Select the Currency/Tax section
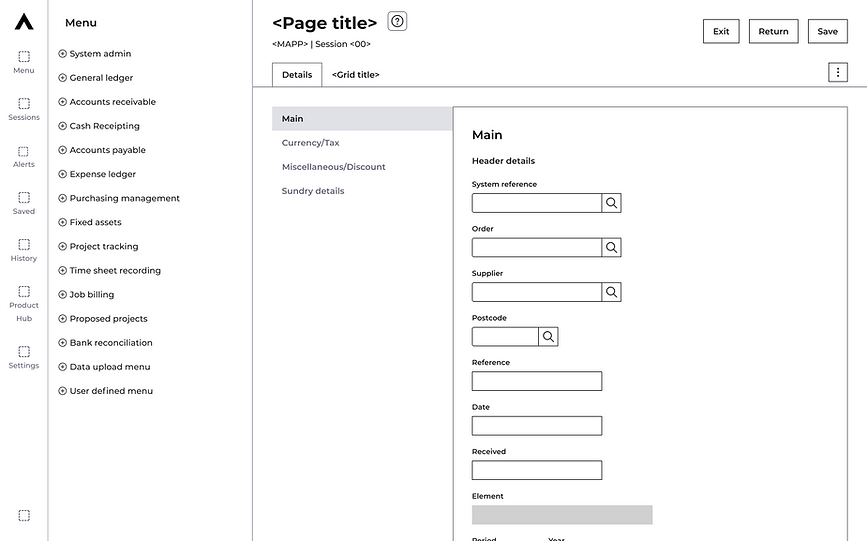This screenshot has height=541, width=867. pyautogui.click(x=310, y=143)
